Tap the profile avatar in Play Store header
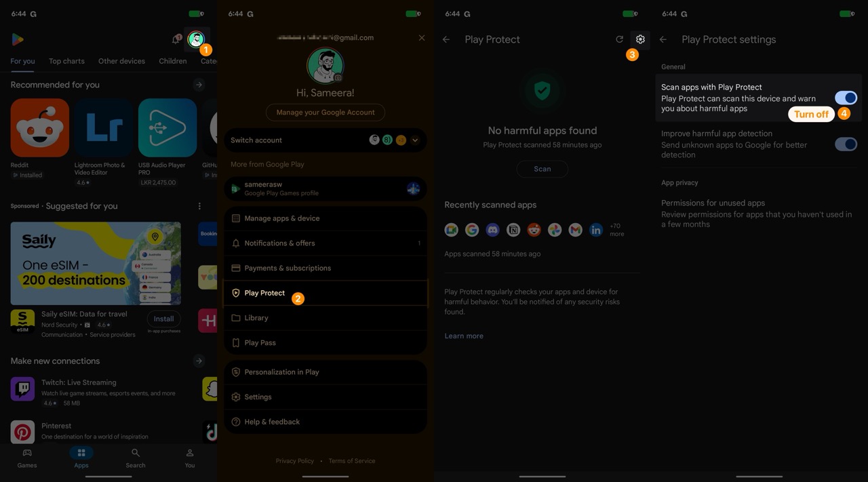The width and height of the screenshot is (868, 482). coord(196,39)
